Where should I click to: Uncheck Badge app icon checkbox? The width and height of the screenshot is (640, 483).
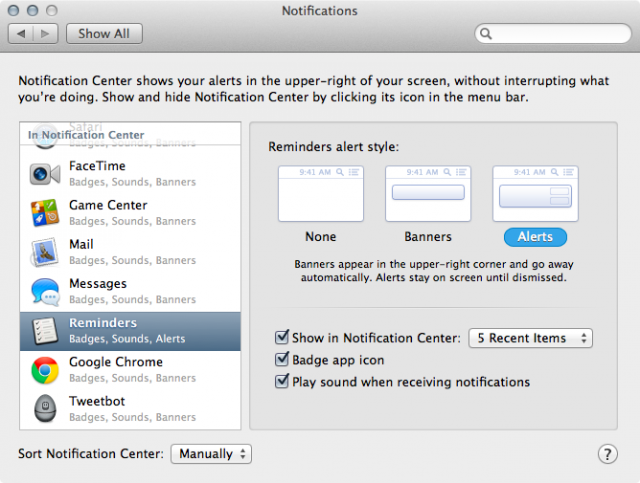282,359
